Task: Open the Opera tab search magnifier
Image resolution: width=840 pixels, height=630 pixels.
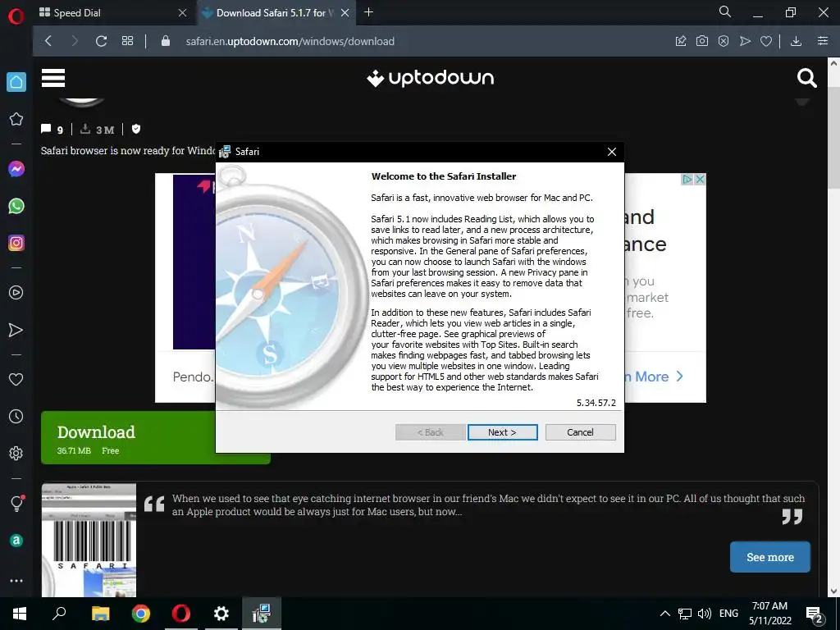Action: pos(725,11)
